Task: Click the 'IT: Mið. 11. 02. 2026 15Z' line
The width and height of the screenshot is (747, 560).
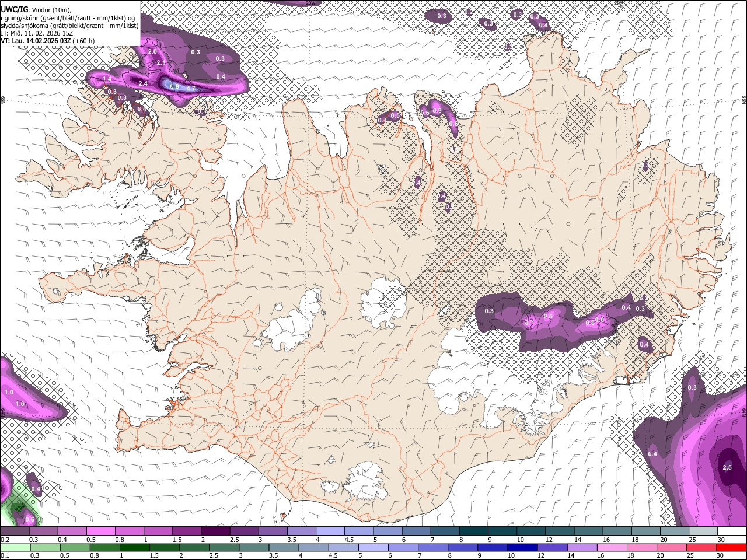Action: pos(37,33)
